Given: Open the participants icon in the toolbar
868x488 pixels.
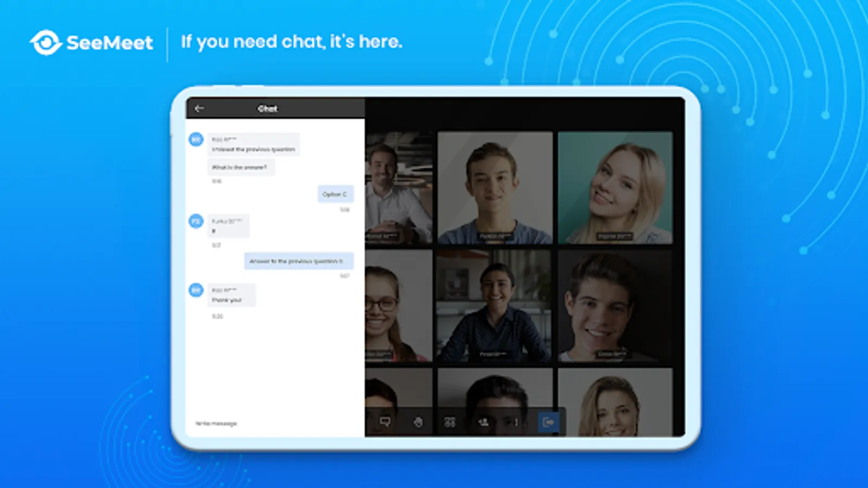Looking at the screenshot, I should [483, 422].
